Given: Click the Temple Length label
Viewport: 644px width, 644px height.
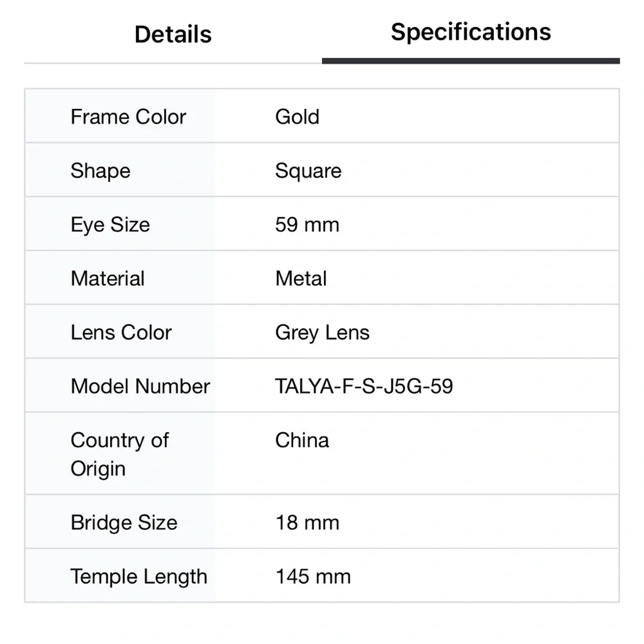Looking at the screenshot, I should (139, 576).
